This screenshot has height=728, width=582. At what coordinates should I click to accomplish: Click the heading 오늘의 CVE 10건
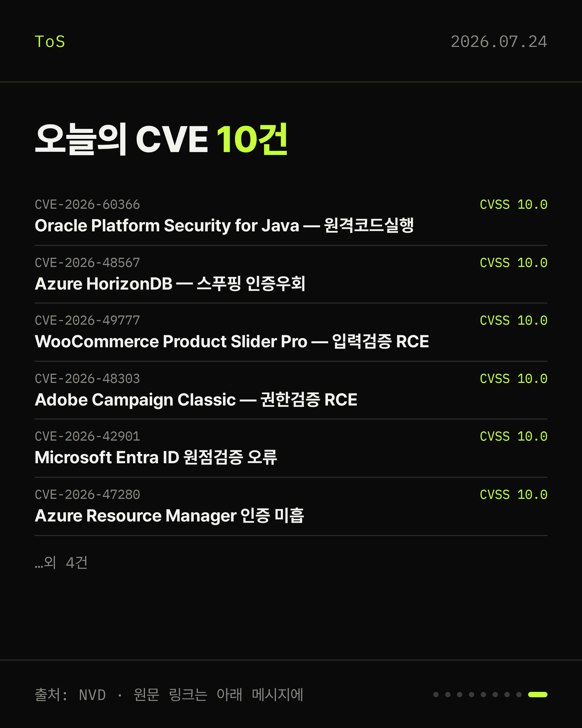click(161, 139)
